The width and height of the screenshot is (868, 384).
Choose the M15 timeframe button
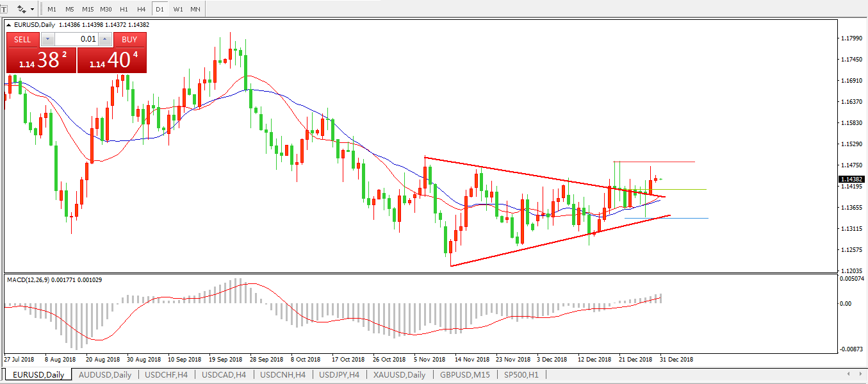click(88, 9)
